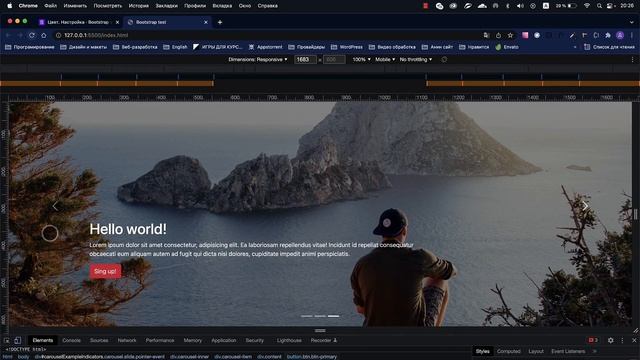The image size is (640, 360).
Task: Close the DevTools panel
Action: pyautogui.click(x=634, y=340)
